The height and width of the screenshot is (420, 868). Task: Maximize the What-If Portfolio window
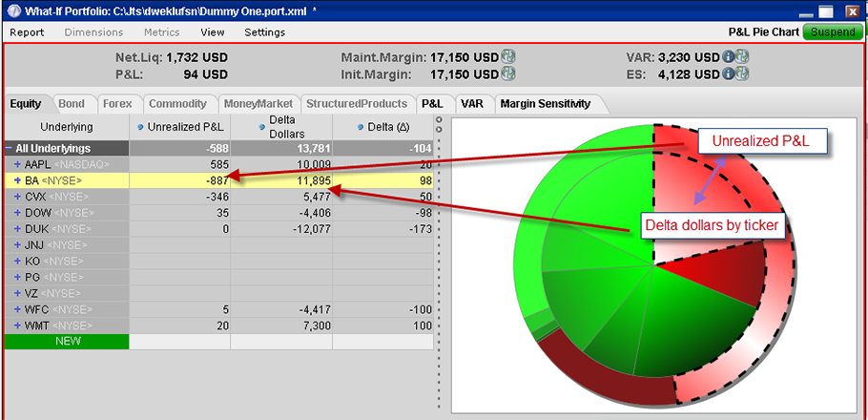click(826, 11)
